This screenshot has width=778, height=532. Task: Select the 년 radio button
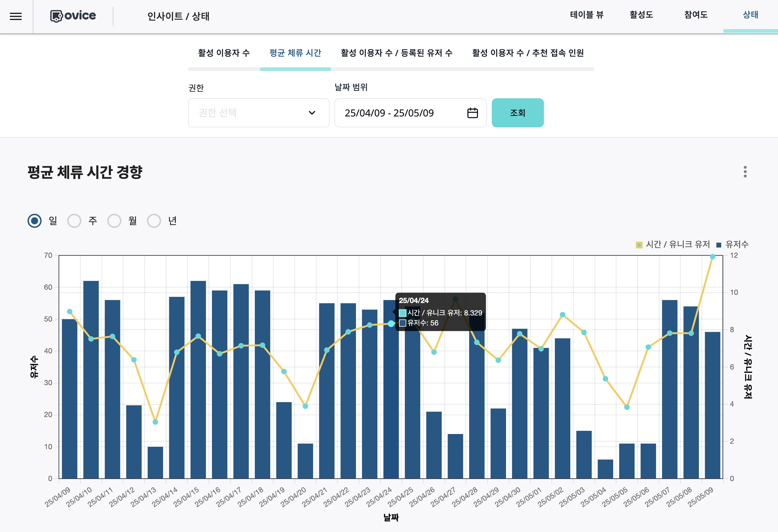tap(154, 221)
